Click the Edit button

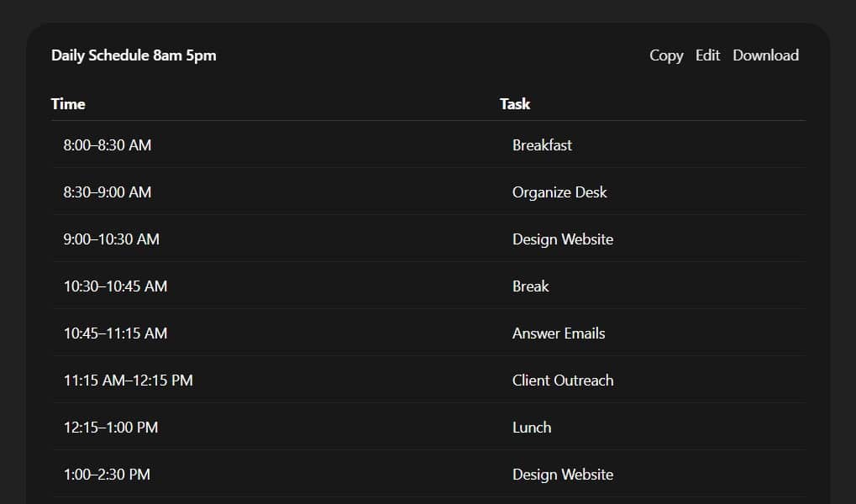tap(707, 55)
